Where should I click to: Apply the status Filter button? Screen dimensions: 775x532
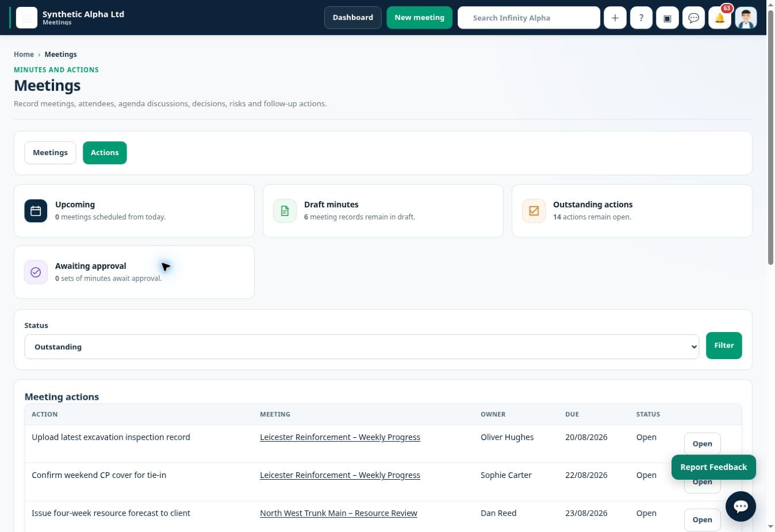click(724, 345)
